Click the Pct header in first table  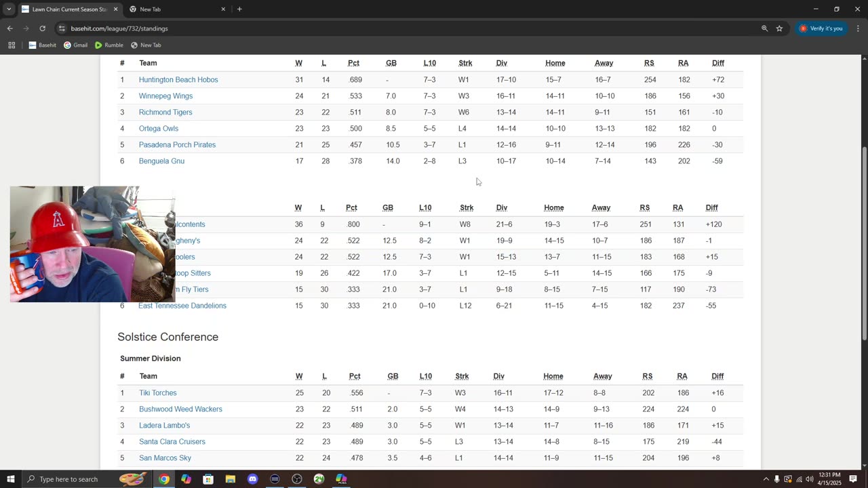tap(353, 63)
